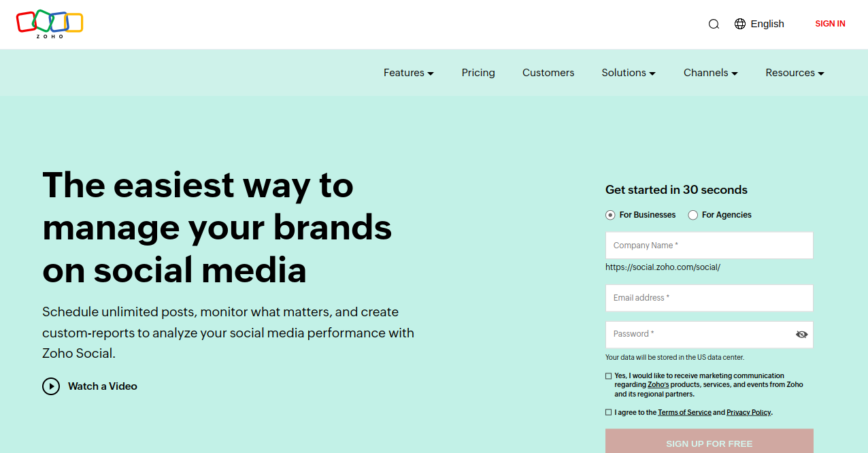
Task: Select the For Businesses option
Action: pyautogui.click(x=610, y=215)
